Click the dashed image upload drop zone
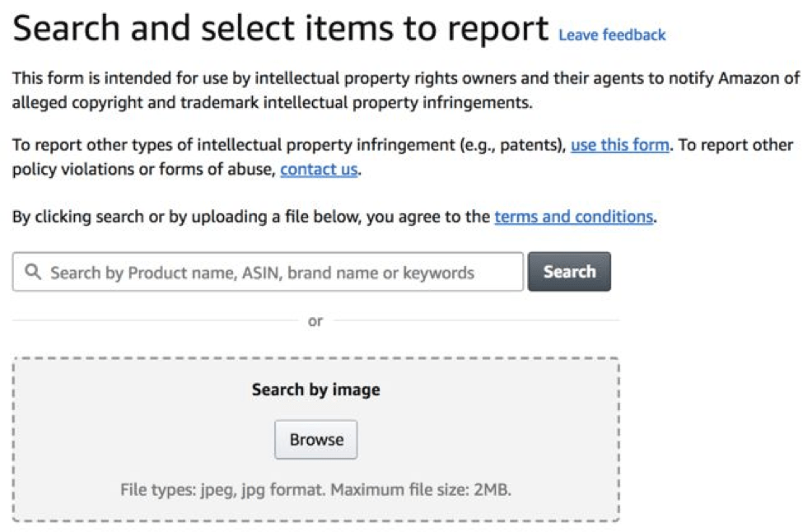The height and width of the screenshot is (532, 803). (x=316, y=439)
